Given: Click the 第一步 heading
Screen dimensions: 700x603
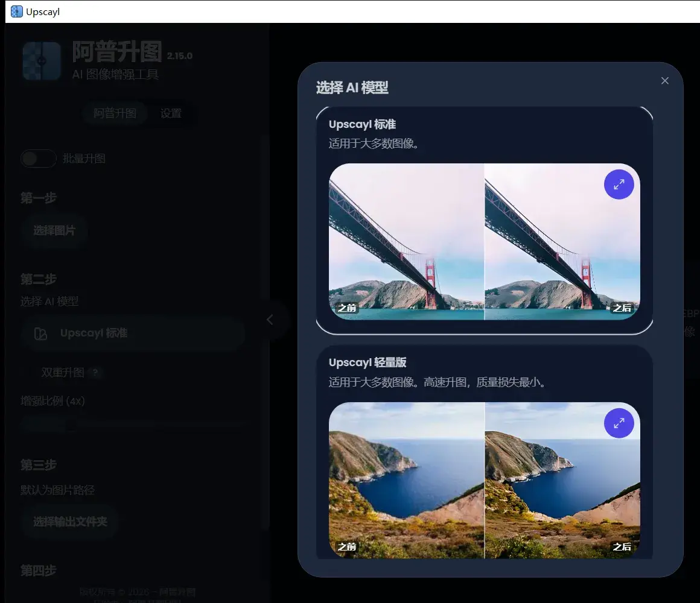Looking at the screenshot, I should 39,198.
